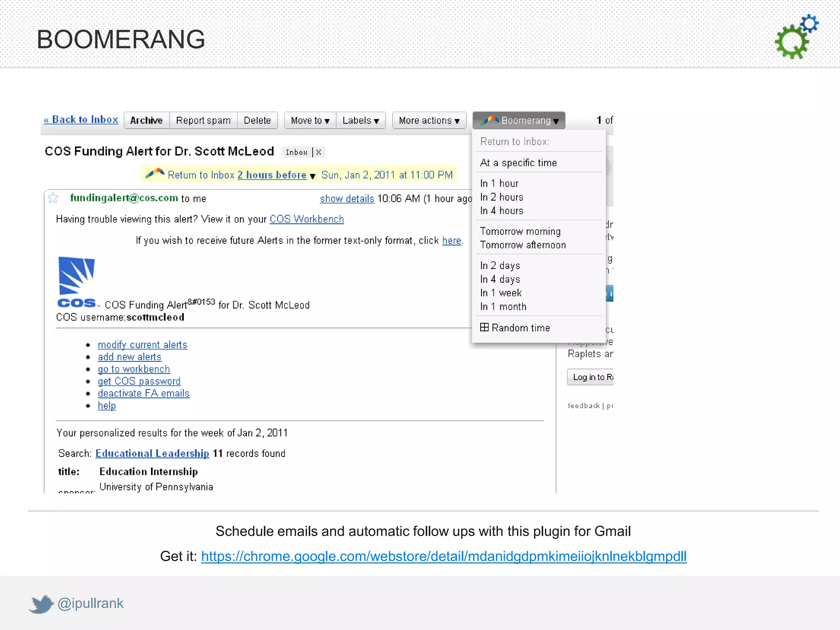Open the Boomerang dropdown menu
Screen dimensions: 840x630
(519, 120)
